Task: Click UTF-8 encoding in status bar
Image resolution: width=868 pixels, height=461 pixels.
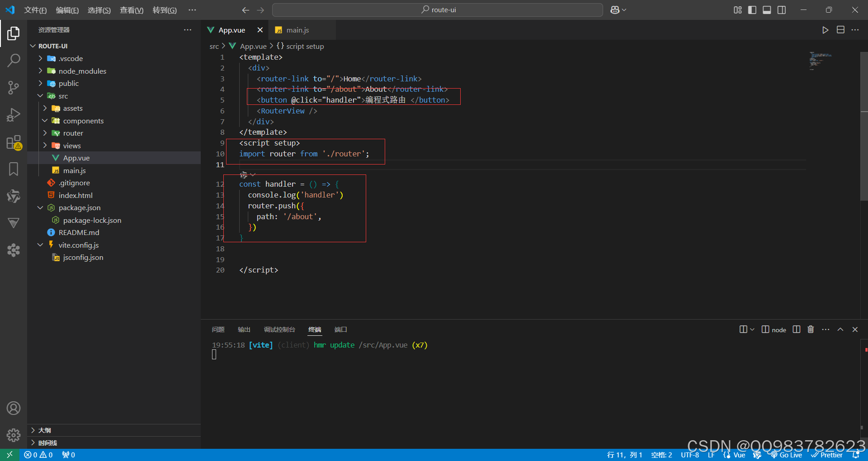Action: click(x=690, y=455)
